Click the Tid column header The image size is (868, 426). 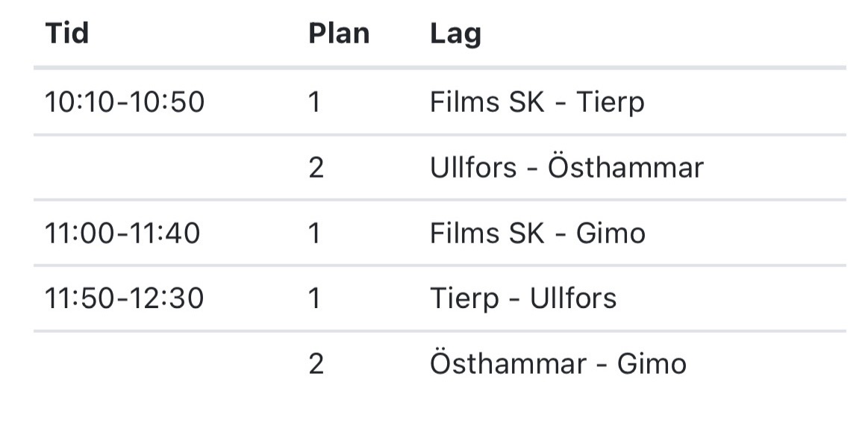pos(67,33)
